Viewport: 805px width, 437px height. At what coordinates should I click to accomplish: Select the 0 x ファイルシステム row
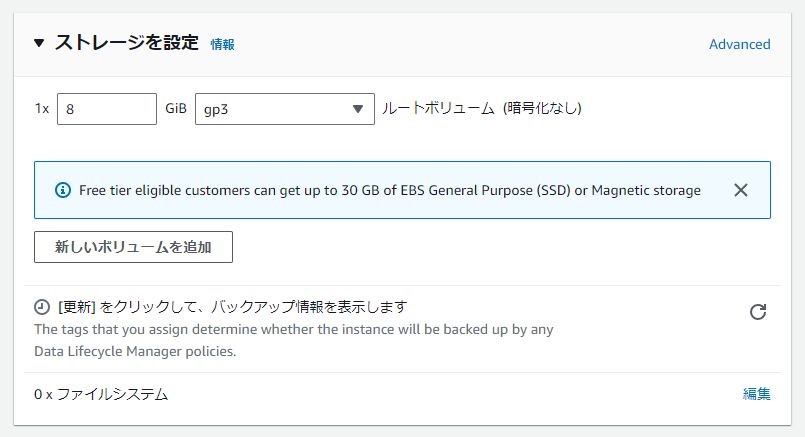coord(402,394)
